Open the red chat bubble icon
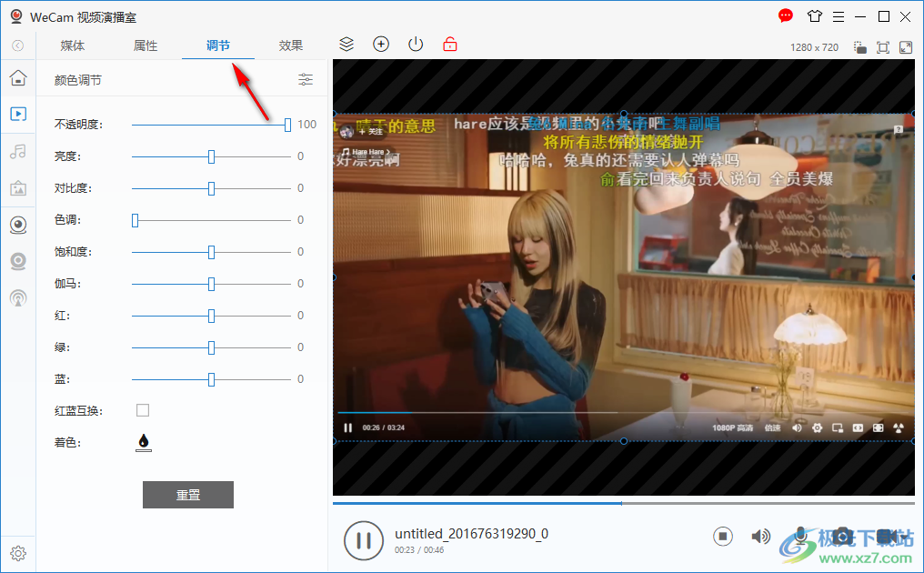Image resolution: width=924 pixels, height=573 pixels. 786,16
